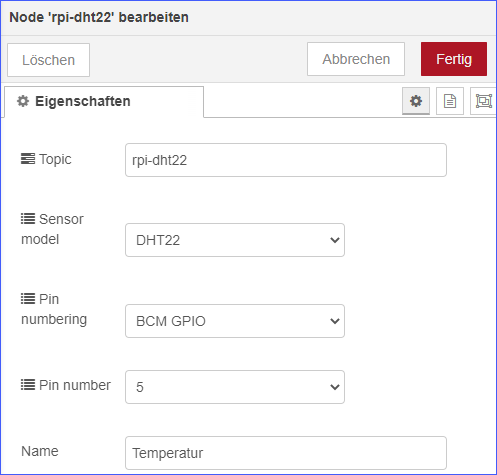Click gear icon beside Eigenschaften label
Viewport: 497px width, 475px height.
[x=23, y=101]
